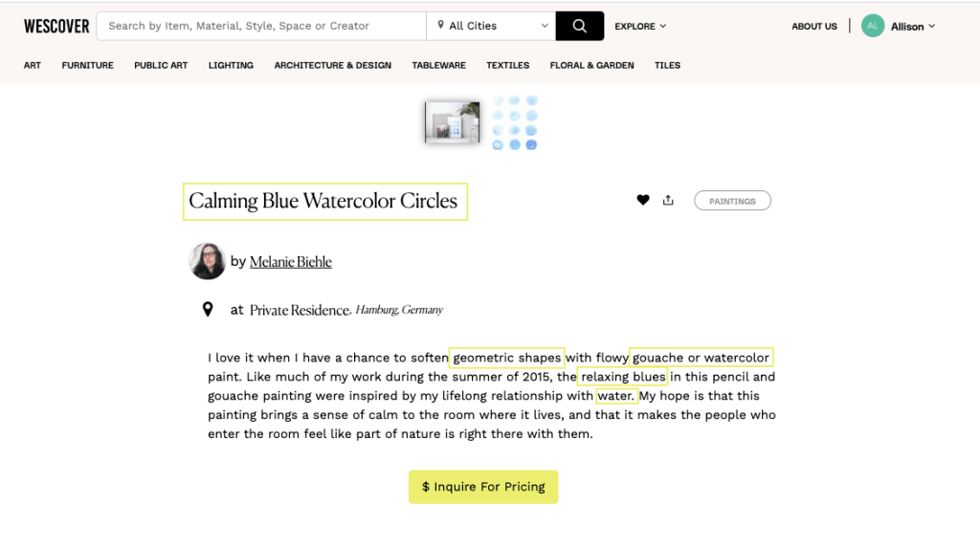Click Melanie Biehle's profile photo

(207, 261)
